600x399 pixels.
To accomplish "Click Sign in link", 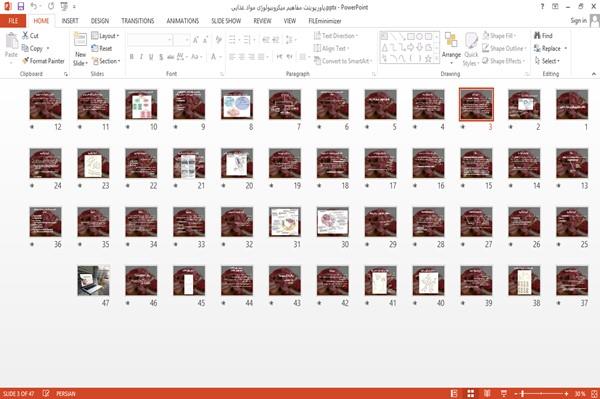I will click(578, 21).
